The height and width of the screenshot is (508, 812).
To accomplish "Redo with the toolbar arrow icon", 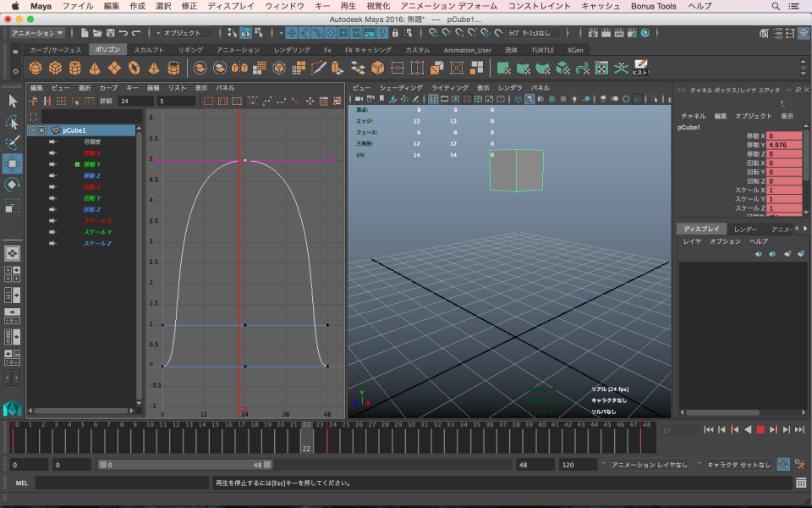I will tap(136, 33).
